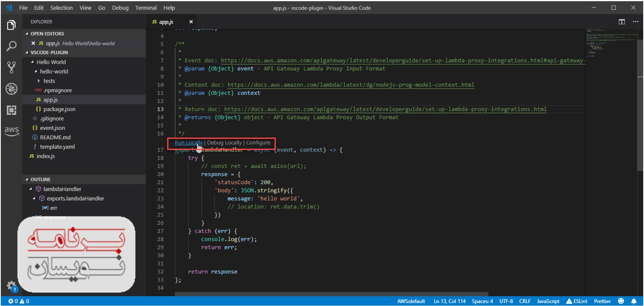Open the Source Control view
Image resolution: width=644 pixels, height=306 pixels.
(x=11, y=68)
